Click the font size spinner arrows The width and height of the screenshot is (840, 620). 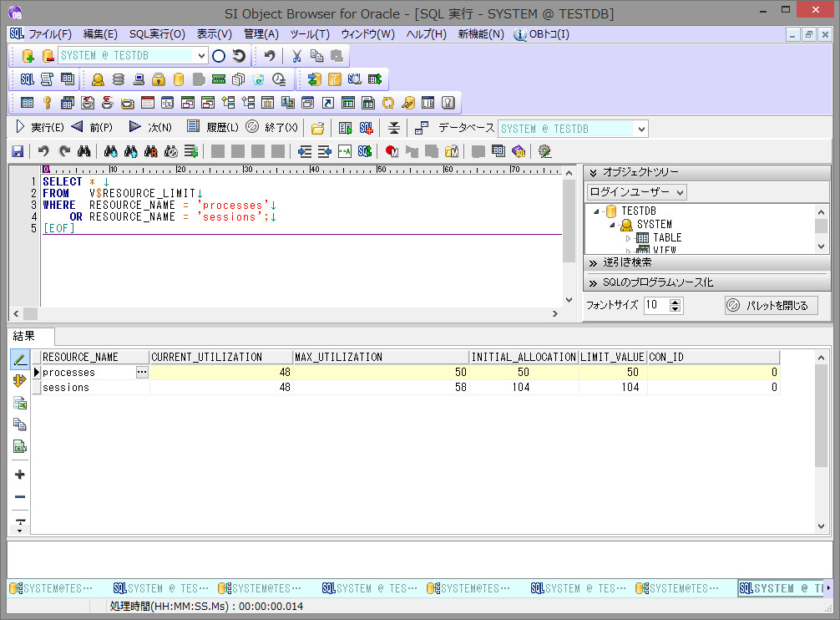coord(675,306)
